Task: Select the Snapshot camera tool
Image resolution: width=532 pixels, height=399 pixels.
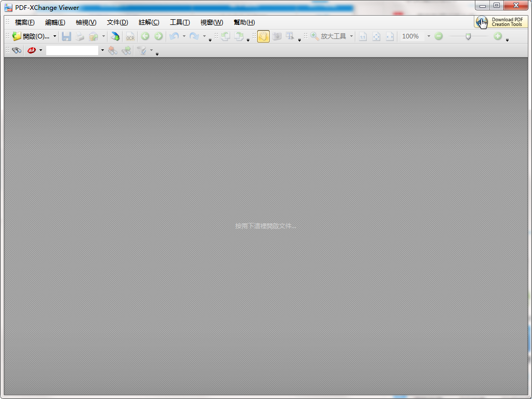Action: (277, 36)
